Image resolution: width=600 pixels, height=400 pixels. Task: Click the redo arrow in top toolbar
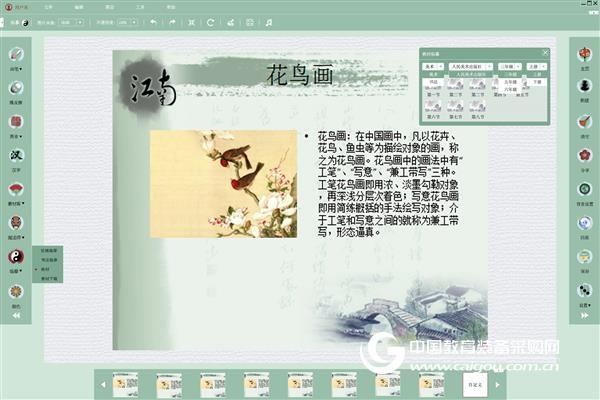pos(172,23)
